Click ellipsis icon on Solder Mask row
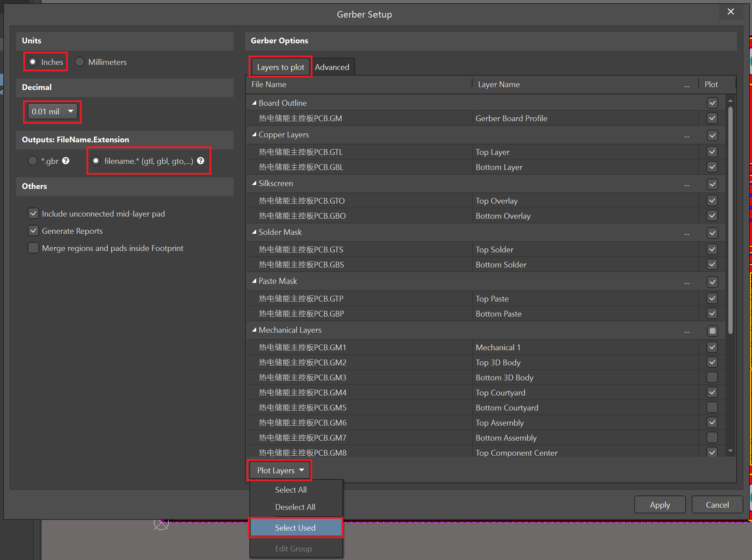Screen dimensions: 752x560 (x=686, y=234)
